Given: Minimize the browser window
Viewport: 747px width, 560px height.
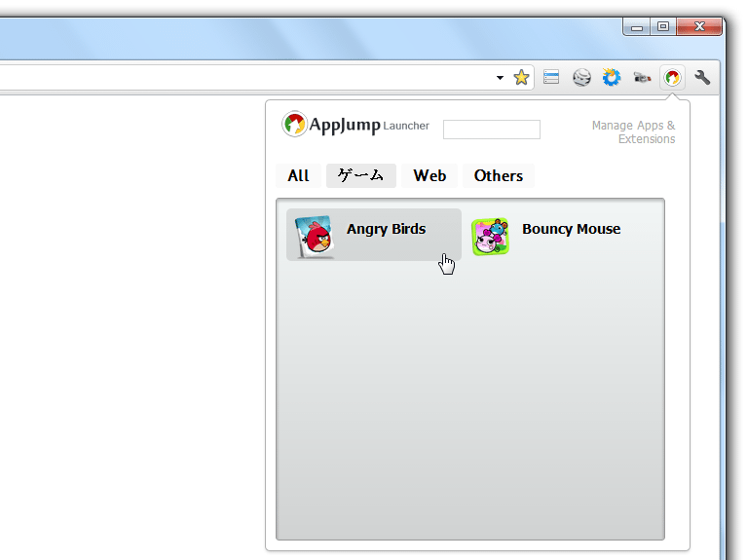Looking at the screenshot, I should [637, 26].
